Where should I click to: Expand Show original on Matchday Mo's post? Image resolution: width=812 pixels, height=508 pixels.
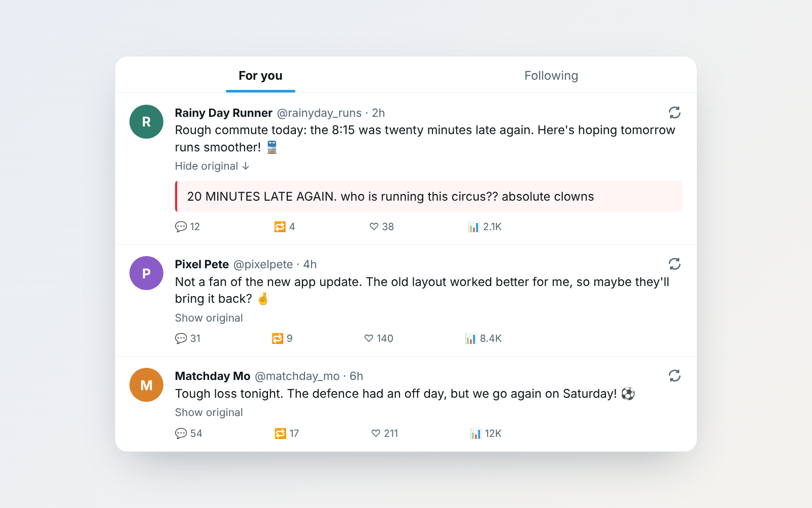209,412
